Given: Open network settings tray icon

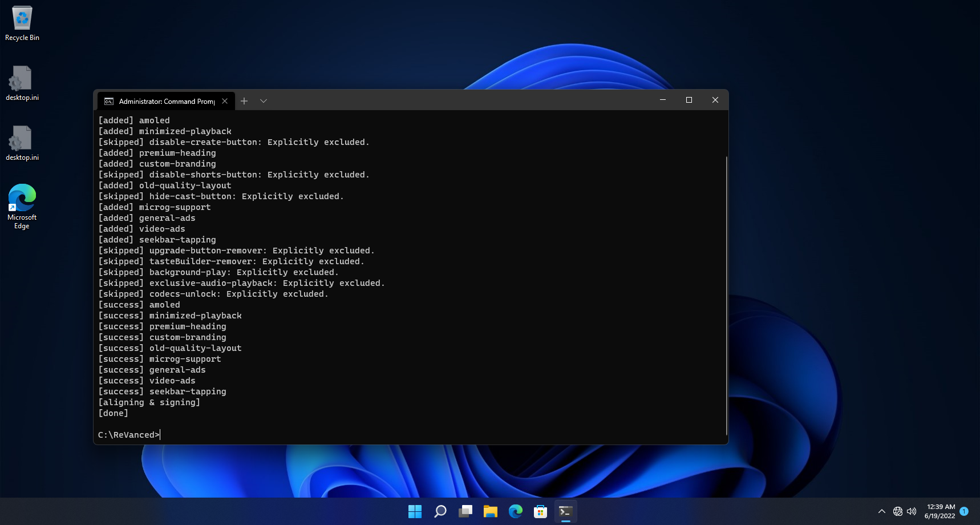Looking at the screenshot, I should click(898, 511).
